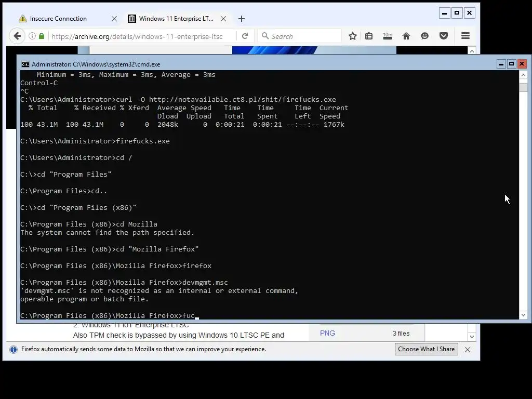Minimize the cmd.exe window

pos(501,64)
